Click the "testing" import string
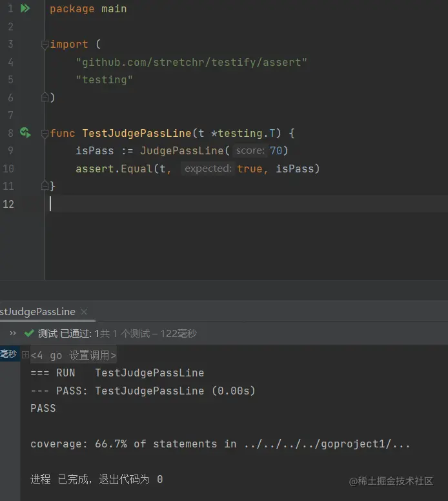 (104, 79)
